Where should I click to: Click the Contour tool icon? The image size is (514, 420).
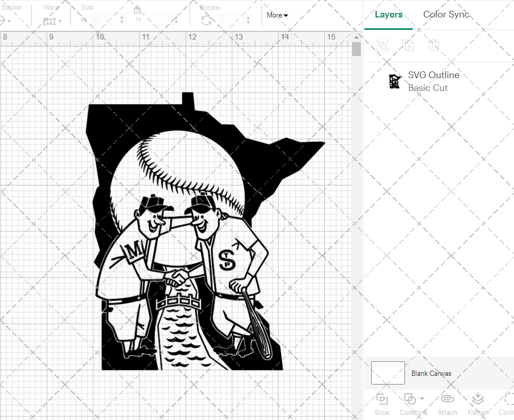[x=509, y=399]
